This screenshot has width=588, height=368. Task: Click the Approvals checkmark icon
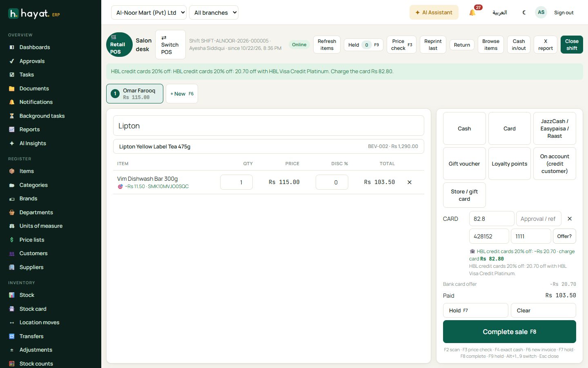pos(12,61)
